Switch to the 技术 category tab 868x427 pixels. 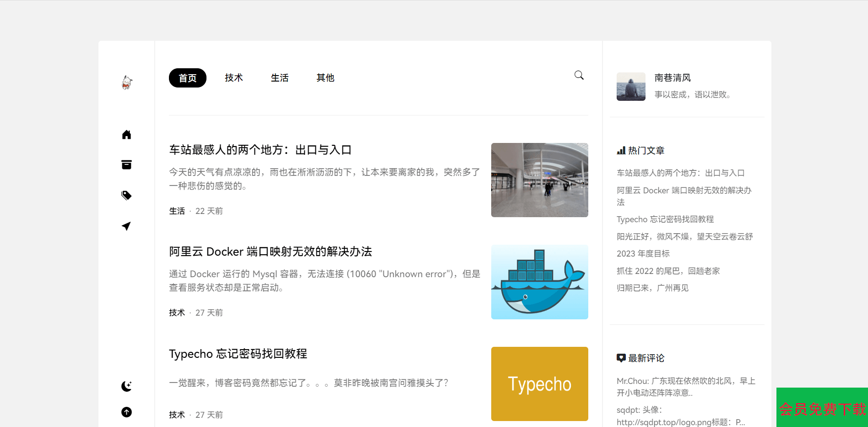point(234,78)
